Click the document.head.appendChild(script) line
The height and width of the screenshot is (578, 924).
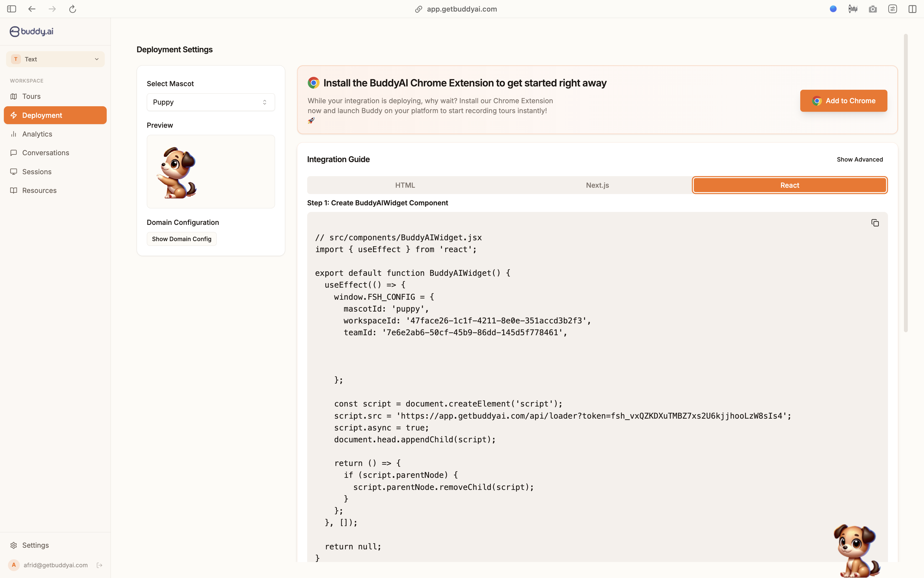(415, 440)
